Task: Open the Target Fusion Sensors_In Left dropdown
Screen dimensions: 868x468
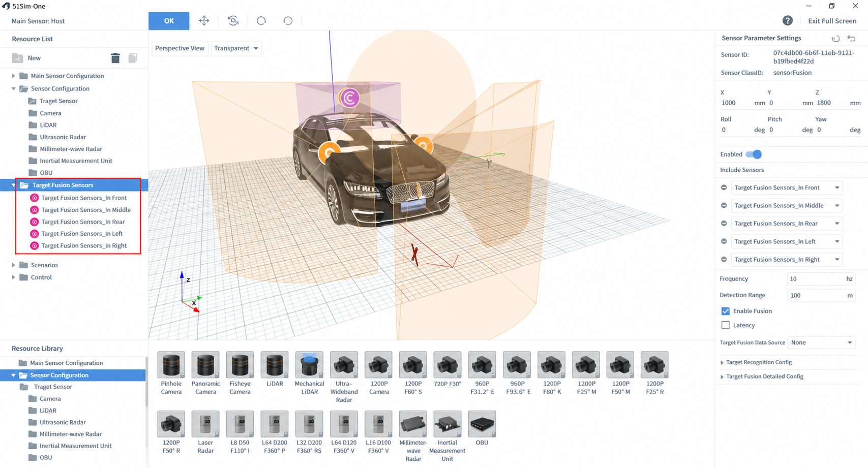Action: [x=787, y=241]
